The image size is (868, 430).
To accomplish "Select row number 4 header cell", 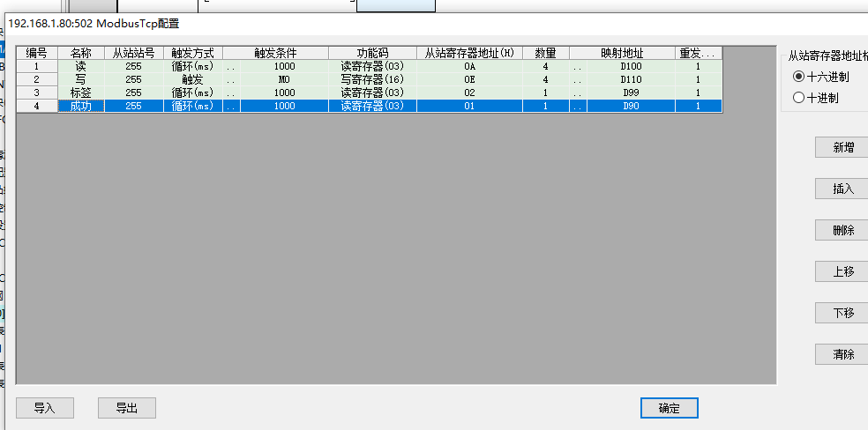I will coord(37,106).
